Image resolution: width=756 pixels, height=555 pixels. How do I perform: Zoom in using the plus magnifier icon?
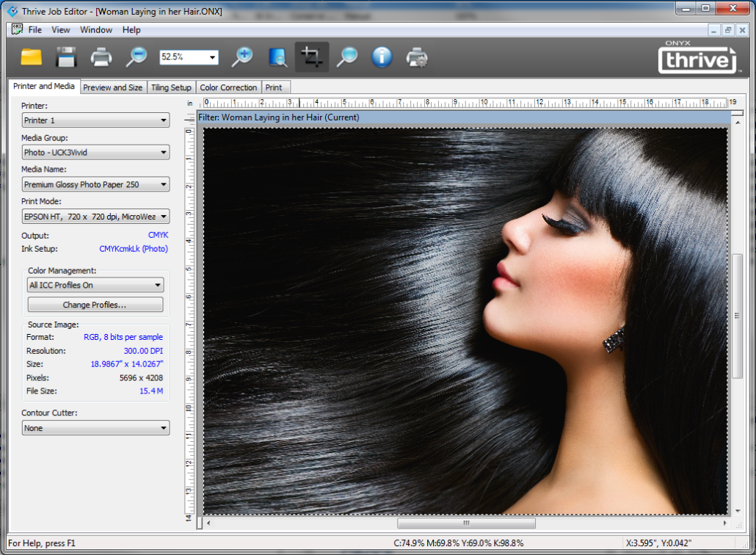click(241, 57)
